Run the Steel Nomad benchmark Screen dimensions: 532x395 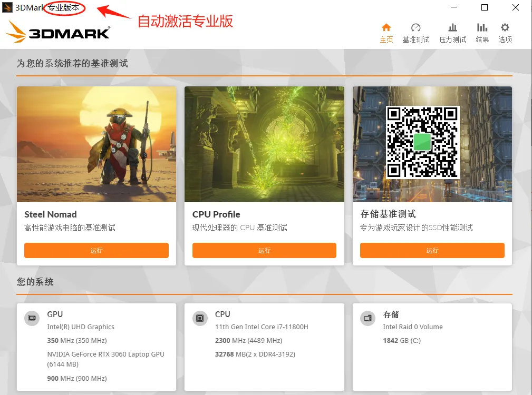click(x=96, y=250)
